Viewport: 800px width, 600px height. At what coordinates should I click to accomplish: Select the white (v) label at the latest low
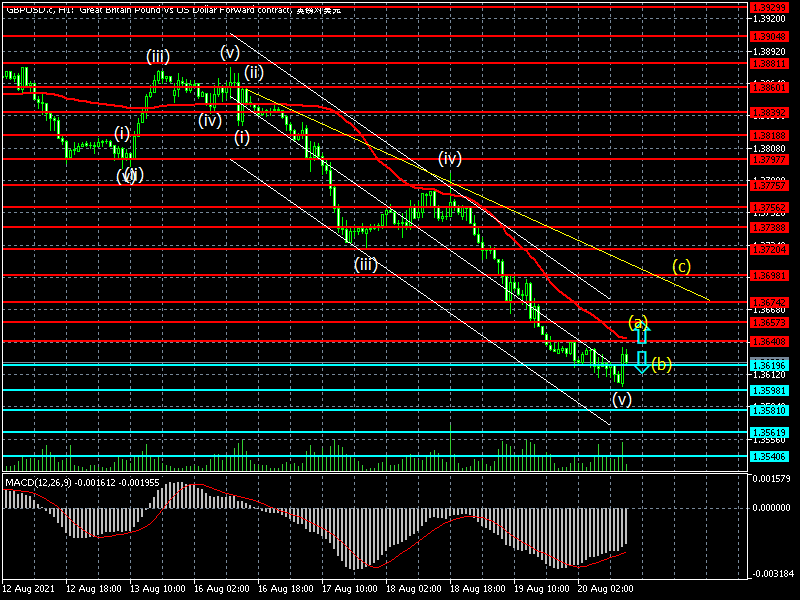click(622, 399)
